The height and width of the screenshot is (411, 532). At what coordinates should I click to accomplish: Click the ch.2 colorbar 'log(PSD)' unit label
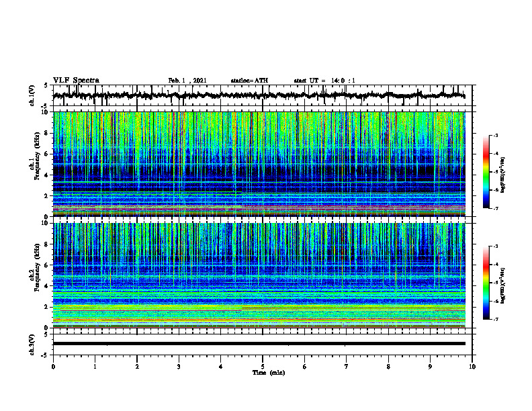(503, 286)
